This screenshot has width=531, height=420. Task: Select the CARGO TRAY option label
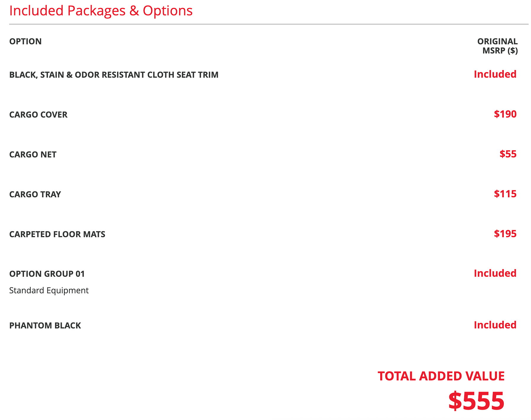(35, 194)
